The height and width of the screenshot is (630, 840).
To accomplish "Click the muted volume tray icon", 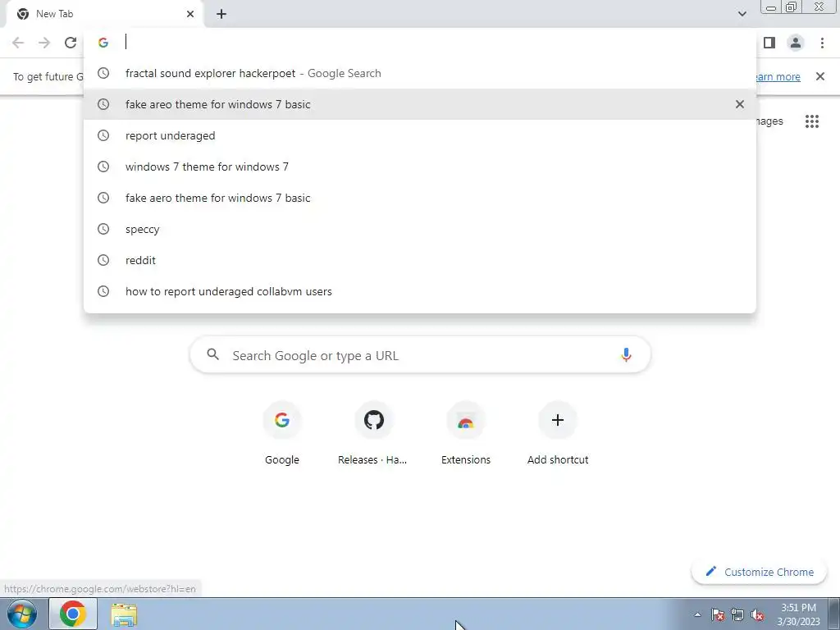I will 757,614.
